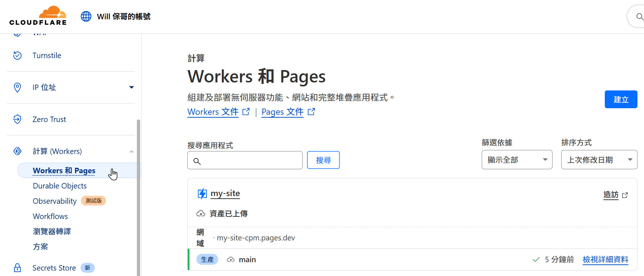Open 瀏覽器轉譯 in sidebar
Viewport: 644px width, 276px height.
click(x=52, y=232)
